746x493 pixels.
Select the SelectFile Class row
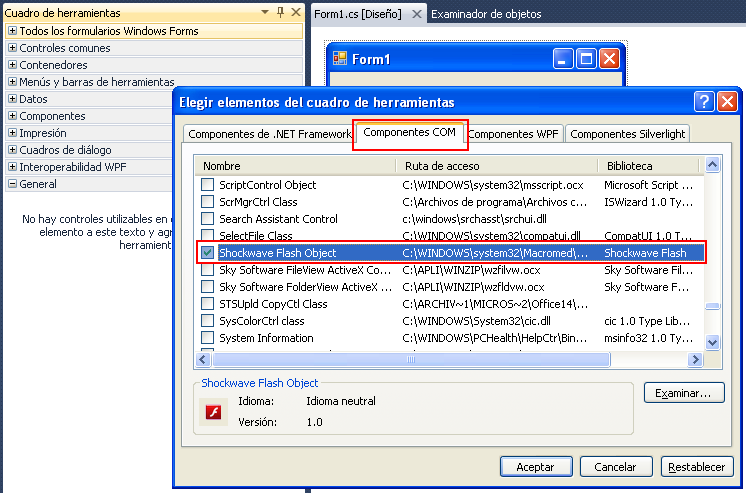tap(450, 236)
